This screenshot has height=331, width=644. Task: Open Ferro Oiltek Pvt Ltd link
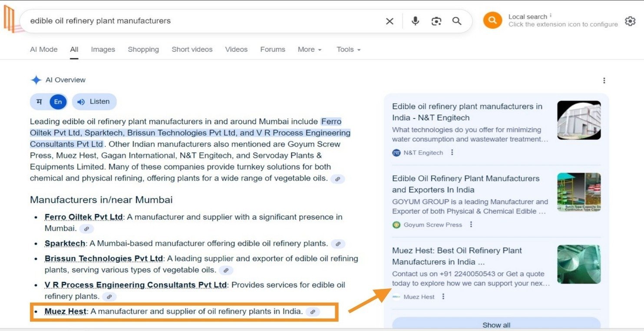point(83,217)
